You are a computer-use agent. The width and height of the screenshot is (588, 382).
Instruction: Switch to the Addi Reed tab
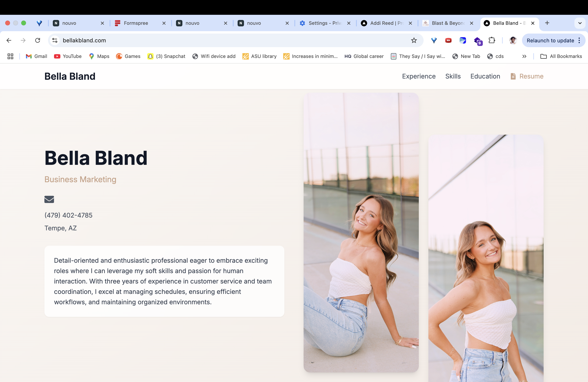387,23
